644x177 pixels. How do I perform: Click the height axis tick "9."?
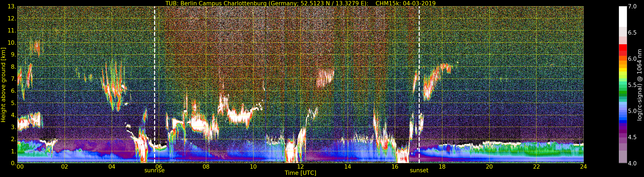(13, 55)
